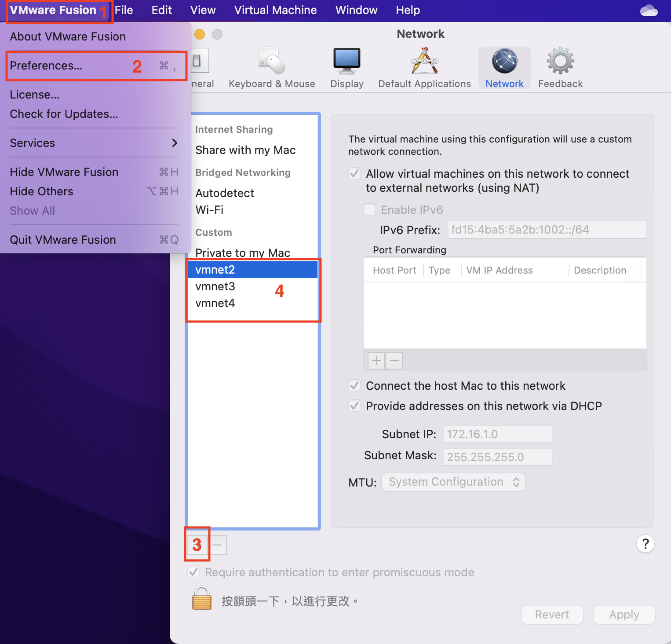Enable IPv6 checkbox
671x644 pixels.
369,209
